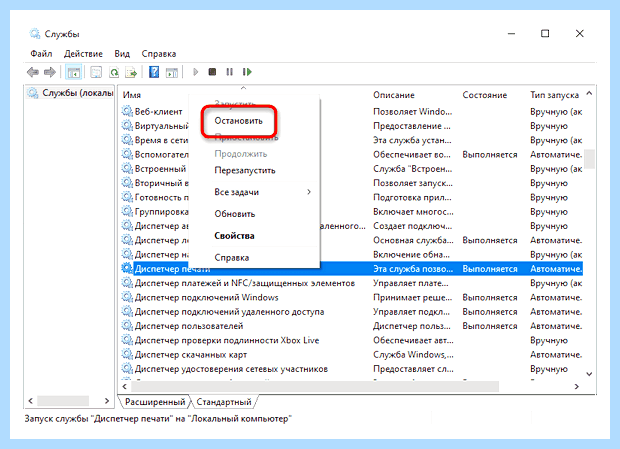Click tree pane scroll right arrow
The image size is (620, 449).
(107, 401)
